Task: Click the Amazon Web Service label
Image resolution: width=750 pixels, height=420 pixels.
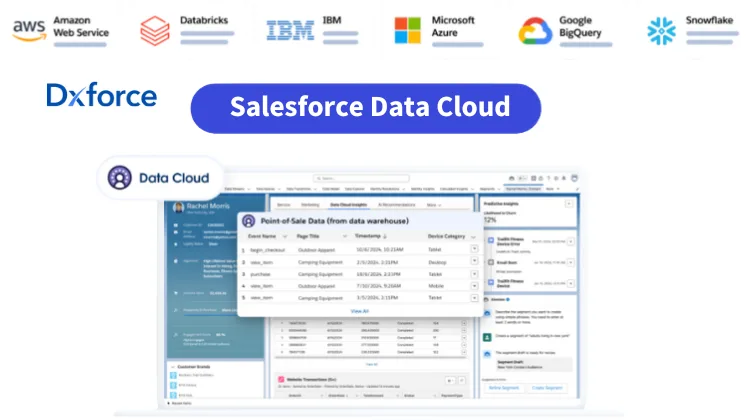Action: (x=81, y=26)
